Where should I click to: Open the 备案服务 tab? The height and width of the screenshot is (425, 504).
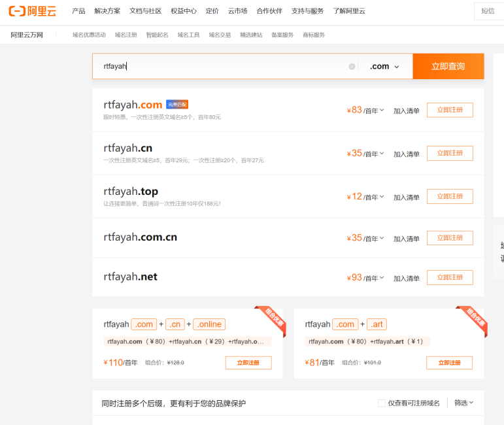point(282,35)
